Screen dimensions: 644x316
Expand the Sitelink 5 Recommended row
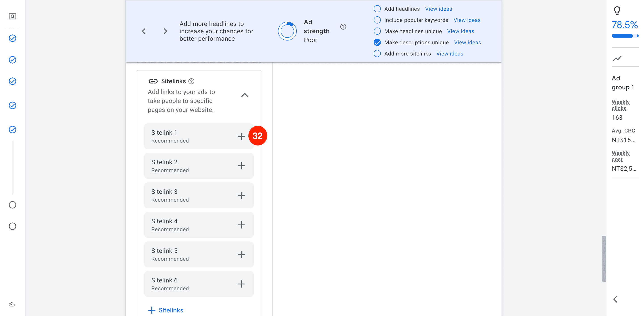[x=199, y=254]
